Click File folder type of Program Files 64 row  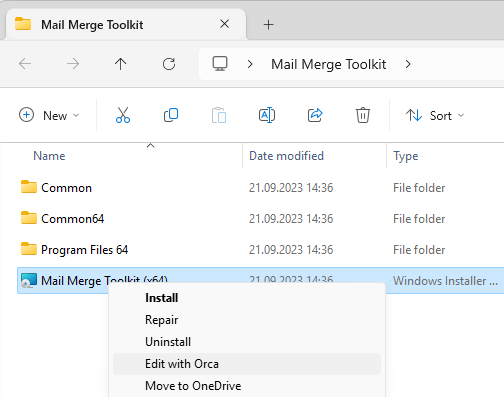click(x=419, y=250)
